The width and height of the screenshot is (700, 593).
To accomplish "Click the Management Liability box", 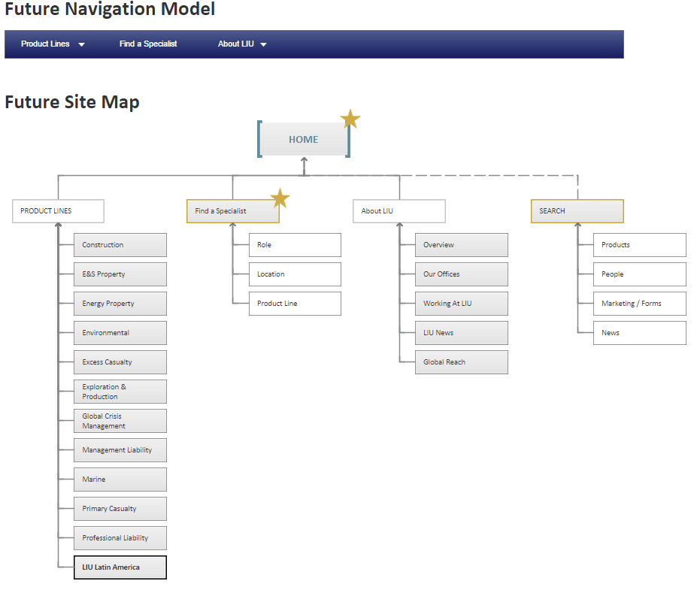I will point(120,450).
